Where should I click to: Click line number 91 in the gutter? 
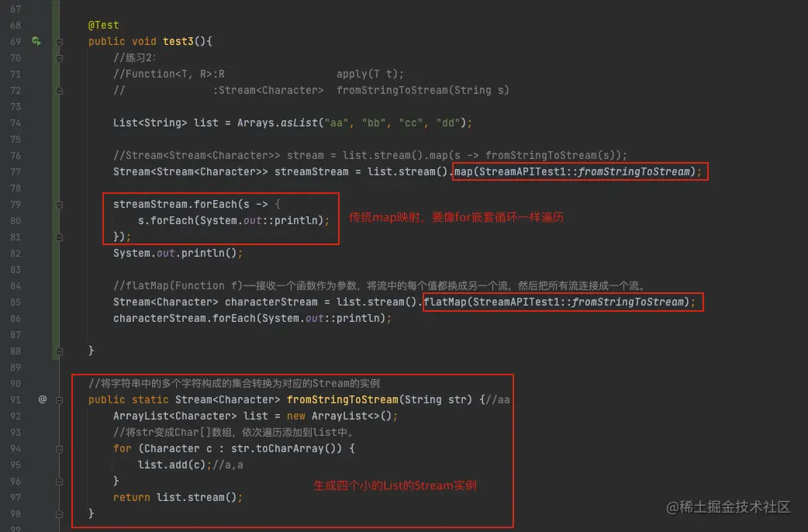(16, 399)
